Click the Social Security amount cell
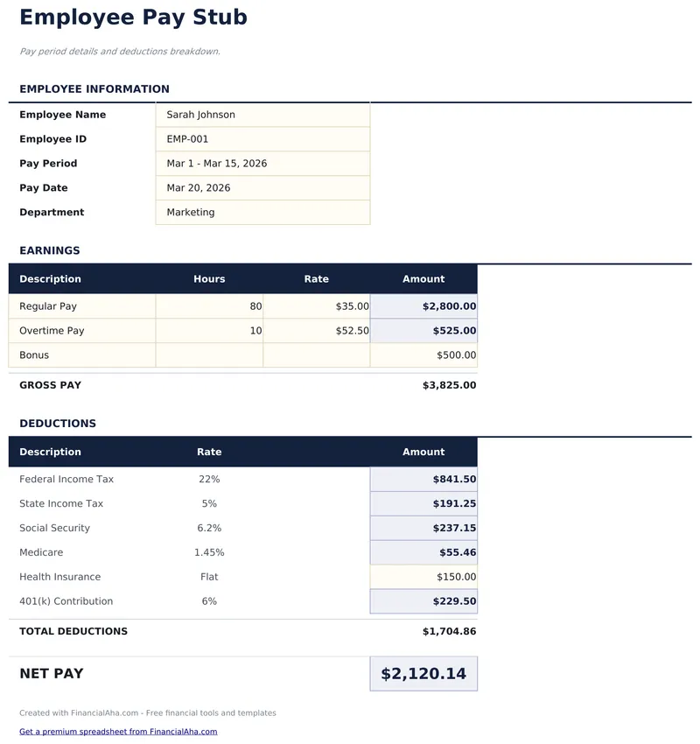Screen dimensions: 700x744 [423, 528]
